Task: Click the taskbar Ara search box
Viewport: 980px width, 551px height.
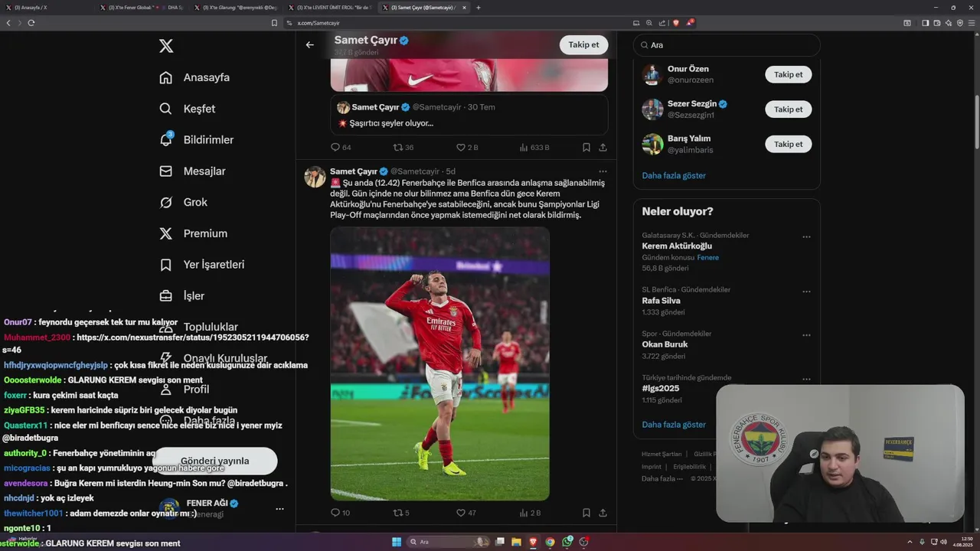Action: point(449,542)
